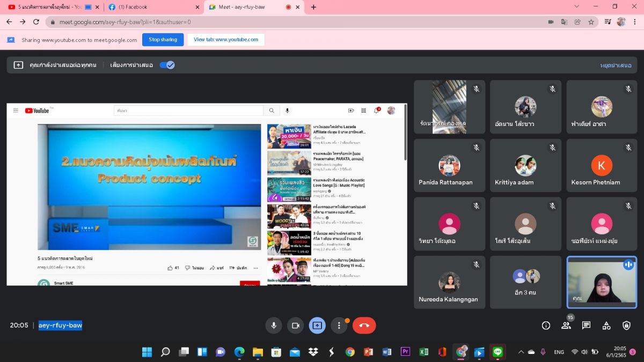Hang up the Meet call
Viewport: 644px width, 362px height.
364,326
